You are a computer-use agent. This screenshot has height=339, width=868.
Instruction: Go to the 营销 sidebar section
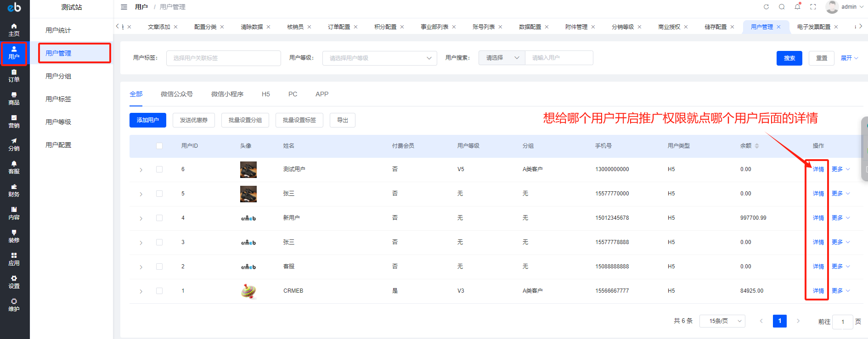[14, 122]
